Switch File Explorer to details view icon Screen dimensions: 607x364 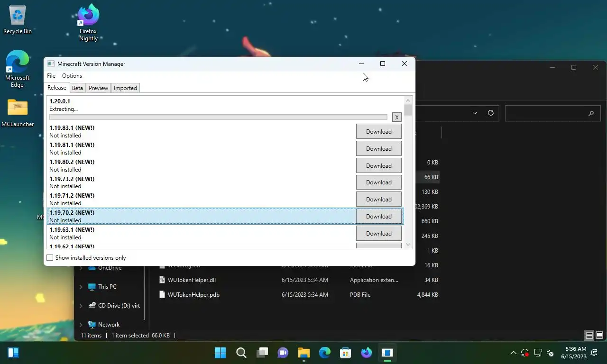click(589, 336)
